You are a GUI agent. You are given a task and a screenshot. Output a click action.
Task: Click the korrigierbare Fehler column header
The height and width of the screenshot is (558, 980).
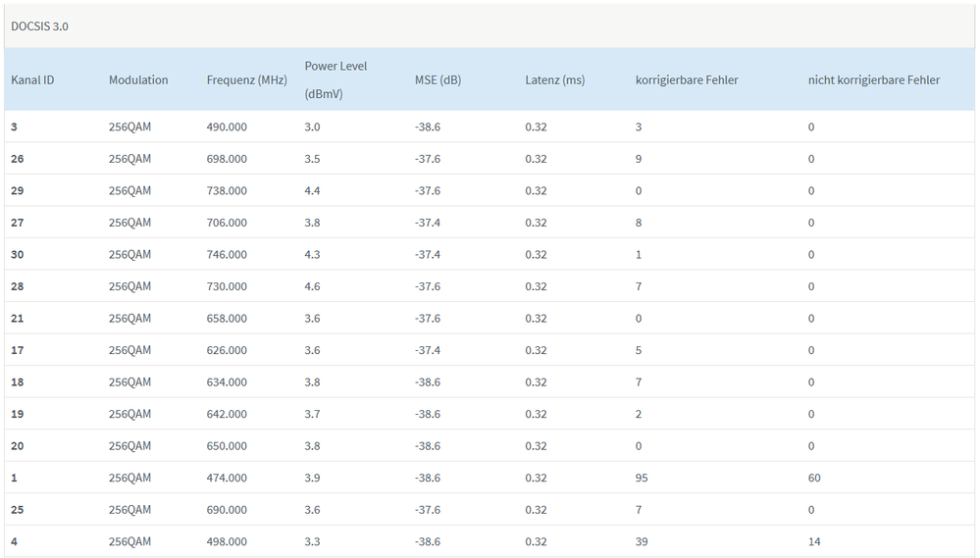tap(687, 79)
